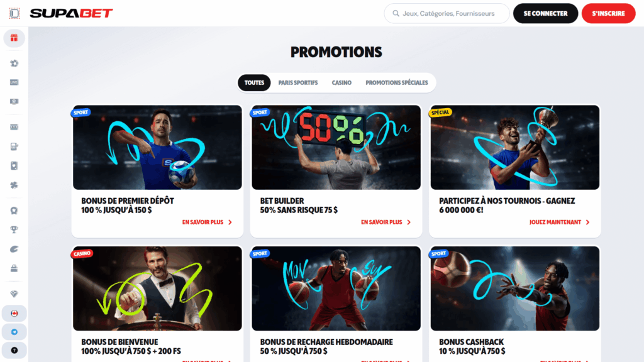Screen dimensions: 644x362
Task: Open En savoir plus arrow for Bet Builder
Action: [386, 222]
